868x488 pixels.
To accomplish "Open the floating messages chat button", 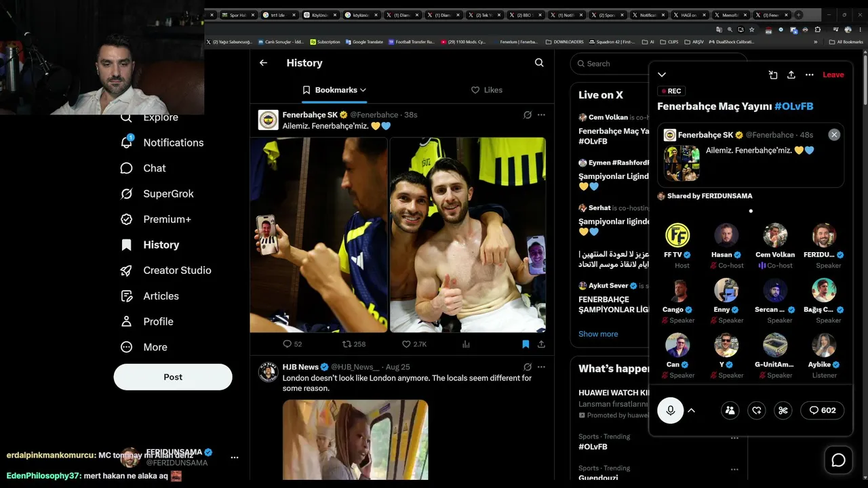I will (839, 460).
